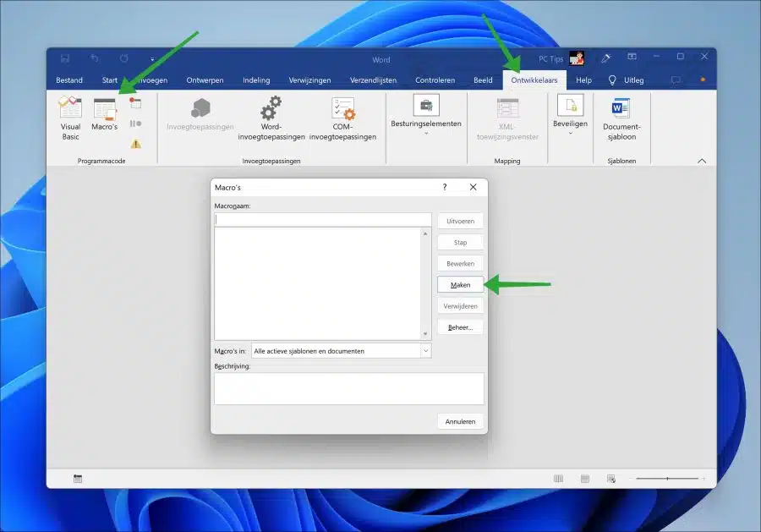Start recording a macro icon
Image resolution: width=761 pixels, height=532 pixels.
click(x=135, y=103)
